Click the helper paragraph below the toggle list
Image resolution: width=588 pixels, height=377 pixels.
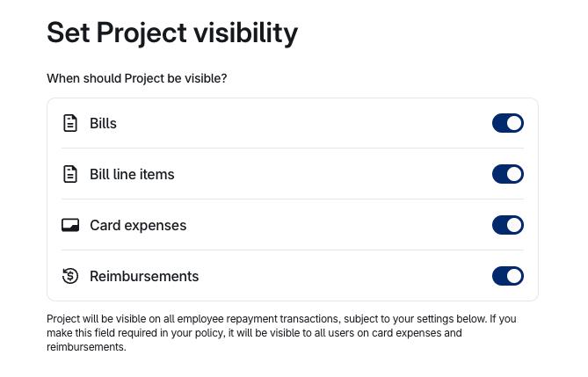point(281,333)
